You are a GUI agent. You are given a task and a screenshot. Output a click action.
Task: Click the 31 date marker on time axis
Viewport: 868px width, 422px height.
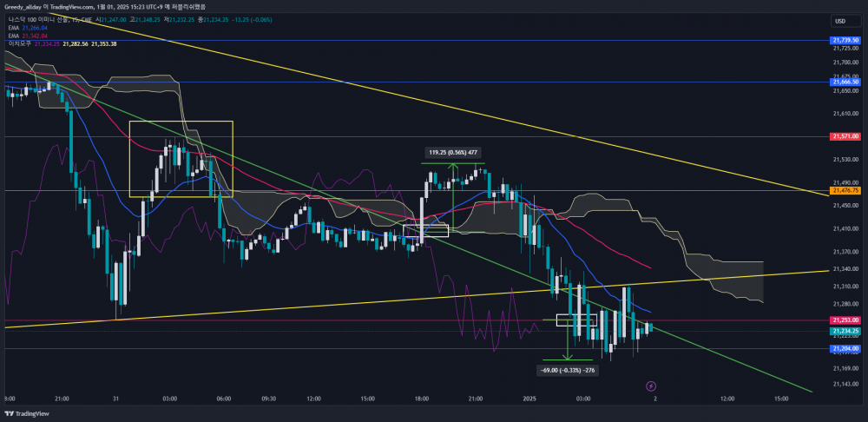(x=115, y=399)
